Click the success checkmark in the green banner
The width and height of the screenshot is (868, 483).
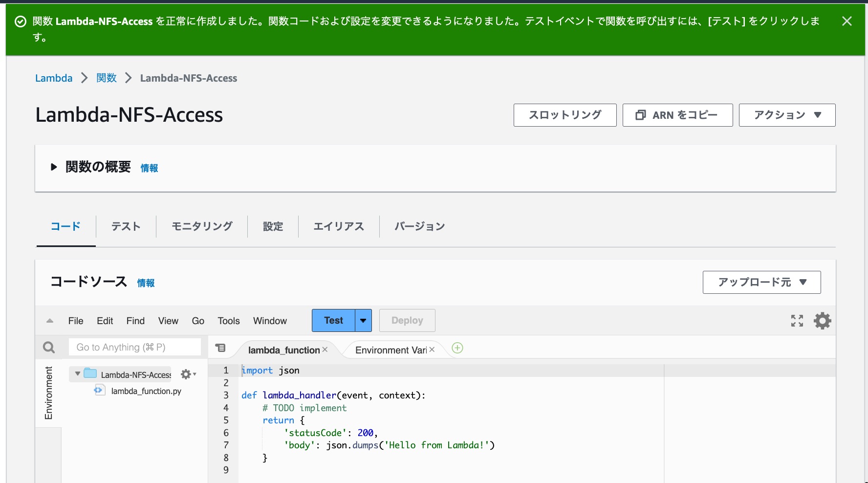20,21
